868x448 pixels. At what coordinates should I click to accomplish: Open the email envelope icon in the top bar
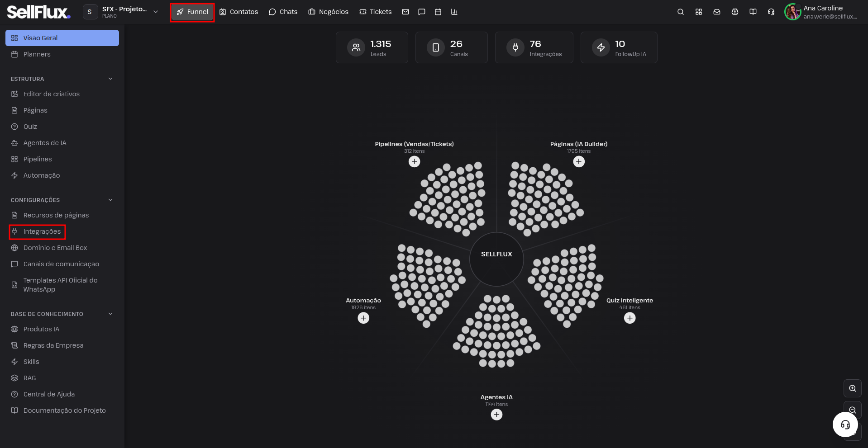405,12
